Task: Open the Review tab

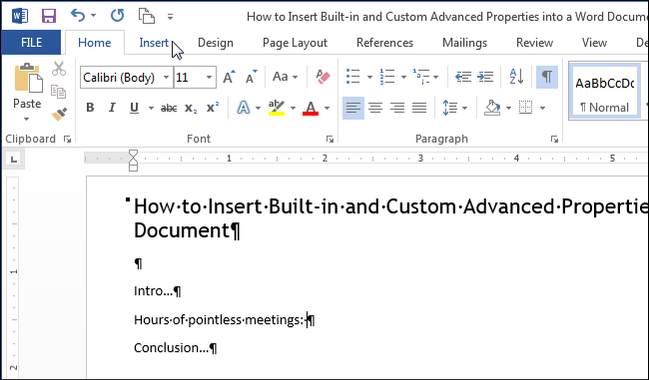Action: point(534,43)
